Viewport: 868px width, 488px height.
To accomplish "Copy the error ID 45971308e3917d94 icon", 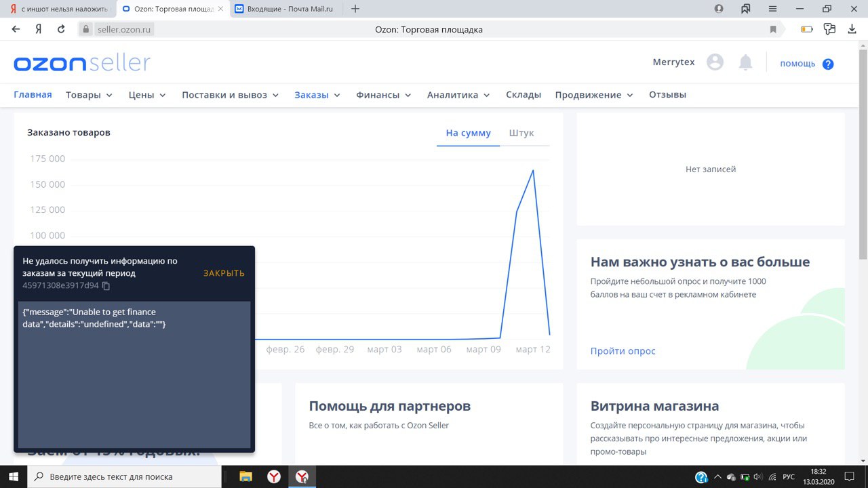I will [106, 286].
